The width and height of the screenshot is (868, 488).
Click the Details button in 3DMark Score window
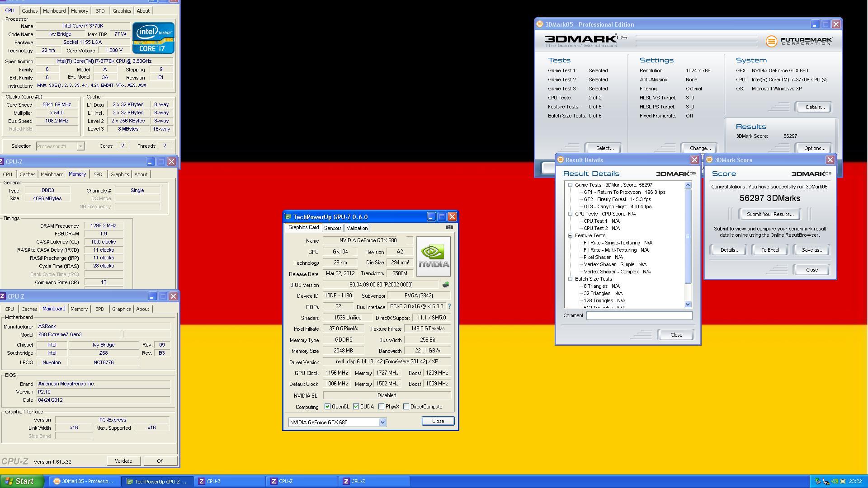click(729, 250)
